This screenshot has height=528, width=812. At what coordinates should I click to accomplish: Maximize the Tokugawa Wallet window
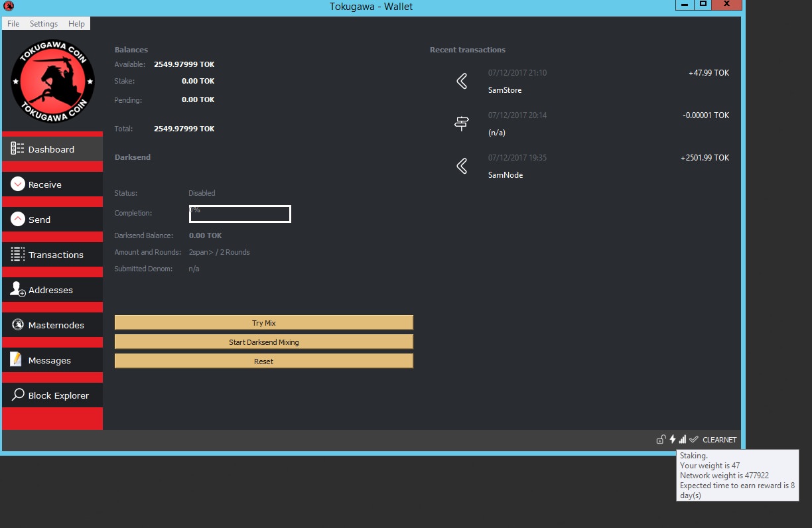pyautogui.click(x=703, y=5)
